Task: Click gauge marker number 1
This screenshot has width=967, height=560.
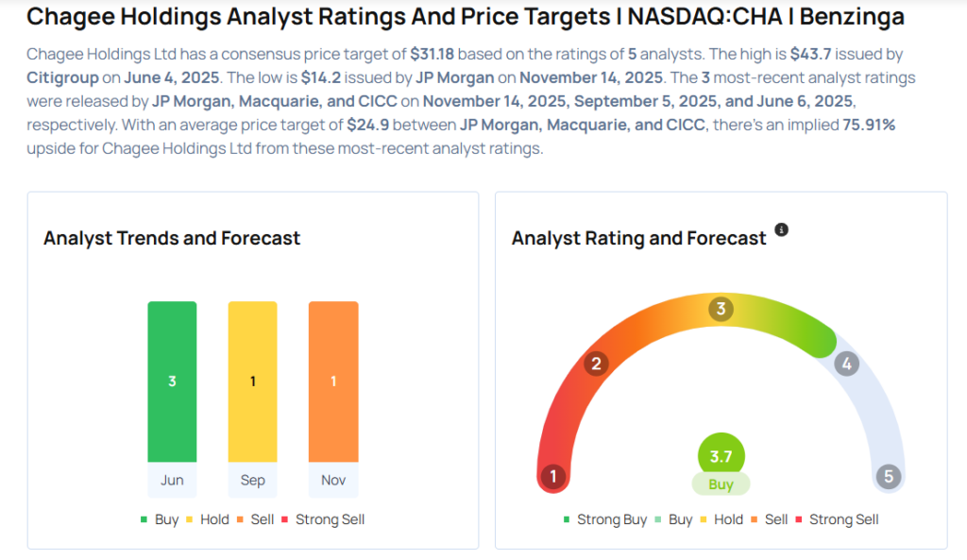Action: (x=553, y=477)
